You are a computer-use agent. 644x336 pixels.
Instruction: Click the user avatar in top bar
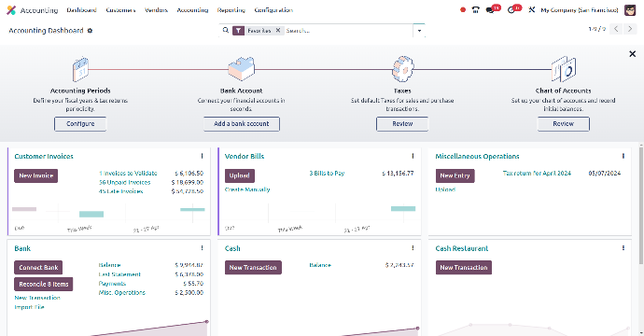(x=630, y=10)
